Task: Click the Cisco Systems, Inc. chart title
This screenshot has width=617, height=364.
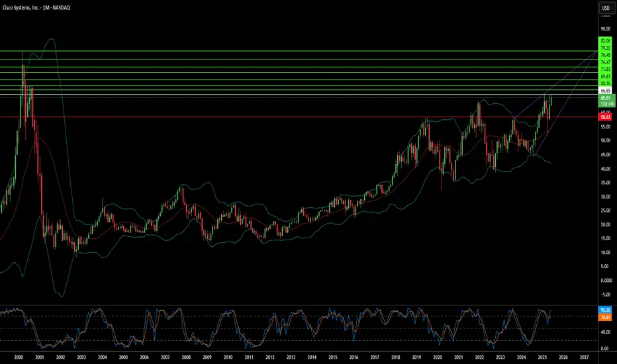Action: pos(36,7)
